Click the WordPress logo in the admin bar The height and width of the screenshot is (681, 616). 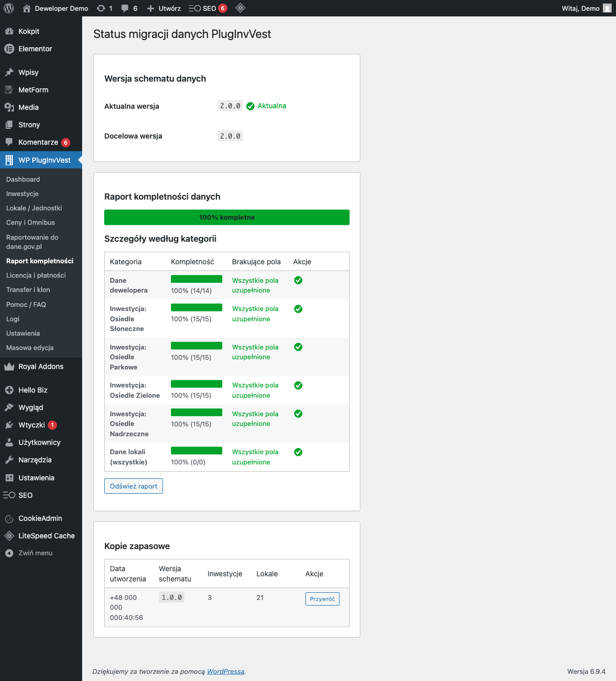pos(8,8)
